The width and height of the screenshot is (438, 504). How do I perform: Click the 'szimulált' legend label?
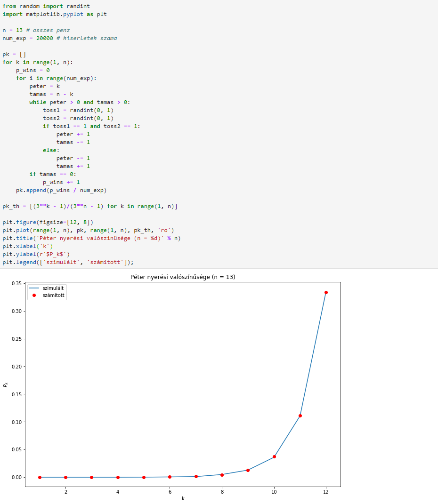click(53, 288)
